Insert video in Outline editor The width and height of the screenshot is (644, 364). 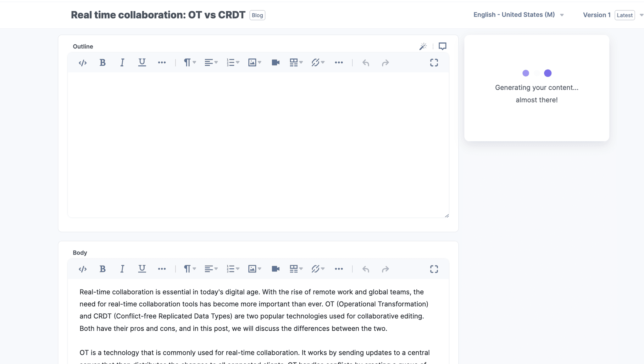point(275,63)
